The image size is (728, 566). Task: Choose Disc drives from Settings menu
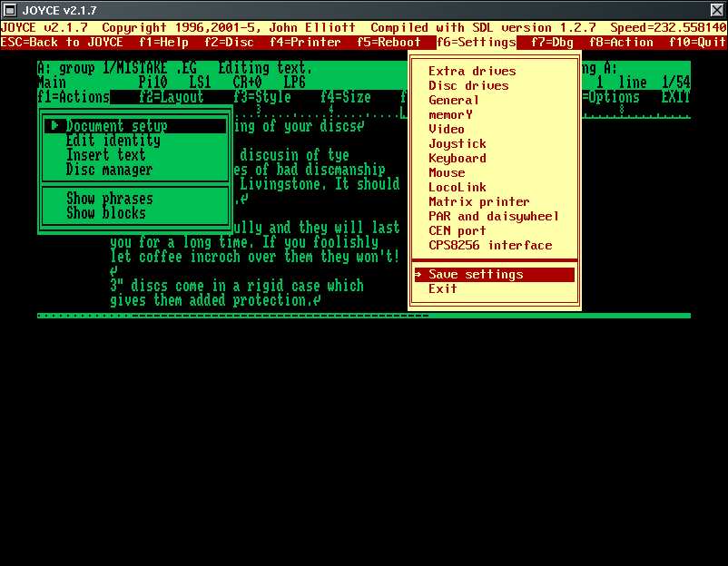(x=468, y=86)
